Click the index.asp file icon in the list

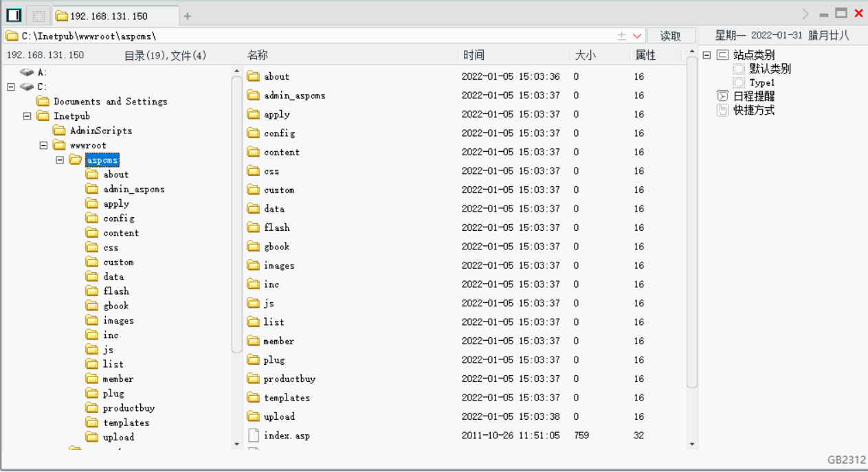tap(252, 435)
